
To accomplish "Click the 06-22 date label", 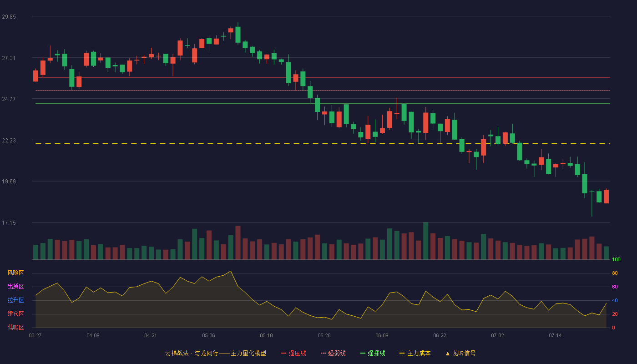I will click(x=440, y=335).
